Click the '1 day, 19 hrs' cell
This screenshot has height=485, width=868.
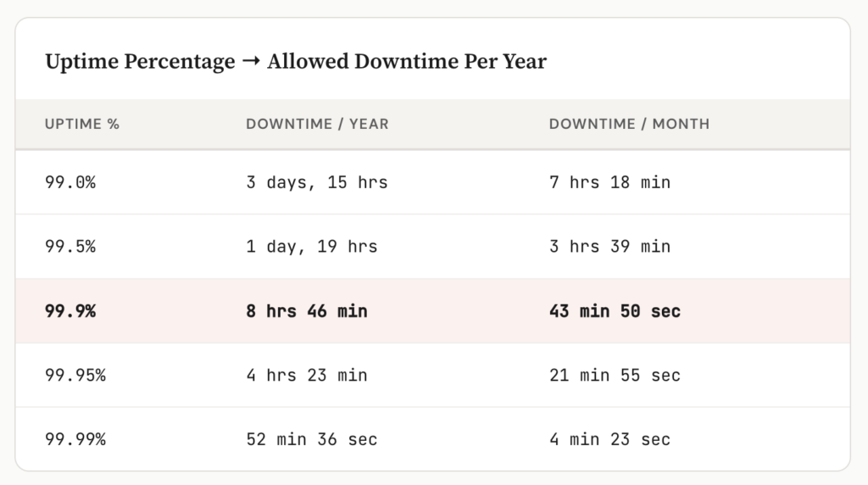coord(312,247)
